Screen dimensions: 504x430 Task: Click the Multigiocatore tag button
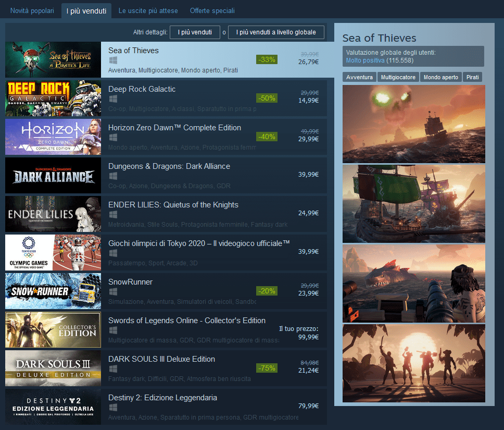[398, 77]
